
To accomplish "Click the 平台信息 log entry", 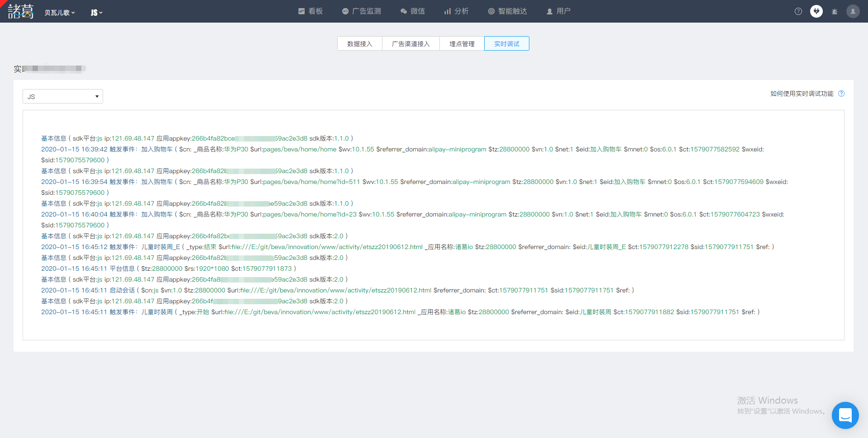I will (x=169, y=268).
